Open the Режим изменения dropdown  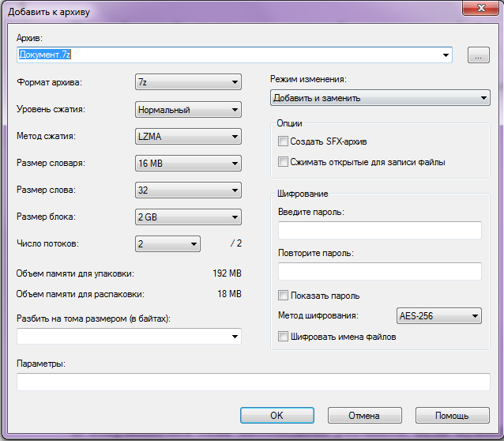tap(380, 98)
